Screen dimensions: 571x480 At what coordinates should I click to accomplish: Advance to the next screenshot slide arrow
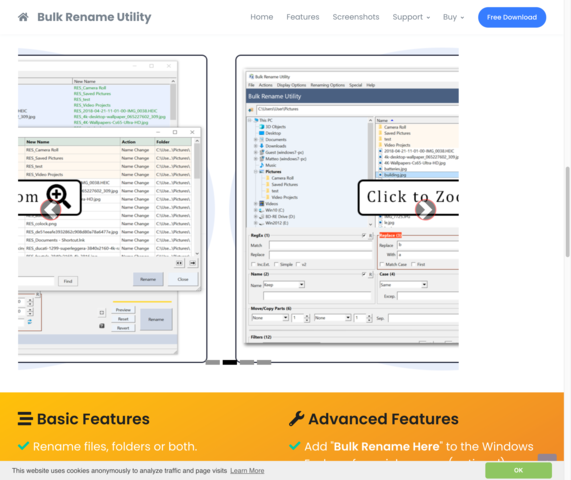pos(425,209)
